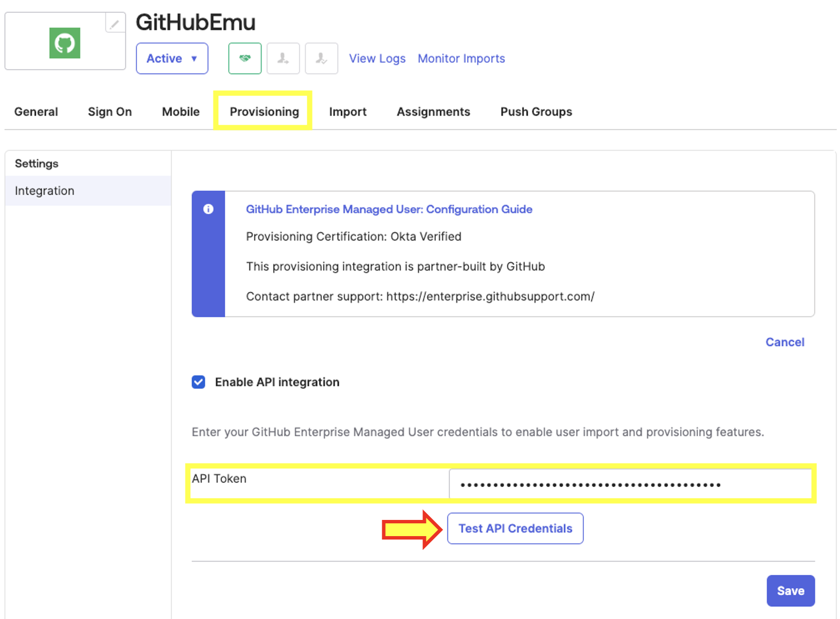Select Integration in the Settings sidebar
The height and width of the screenshot is (619, 840).
88,191
